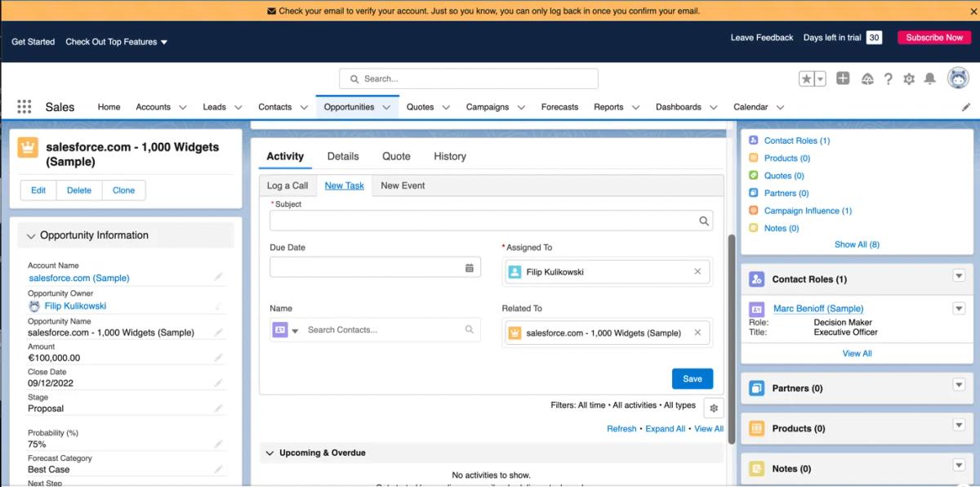Remove the Related To opportunity value
This screenshot has height=487, width=980.
click(x=697, y=333)
